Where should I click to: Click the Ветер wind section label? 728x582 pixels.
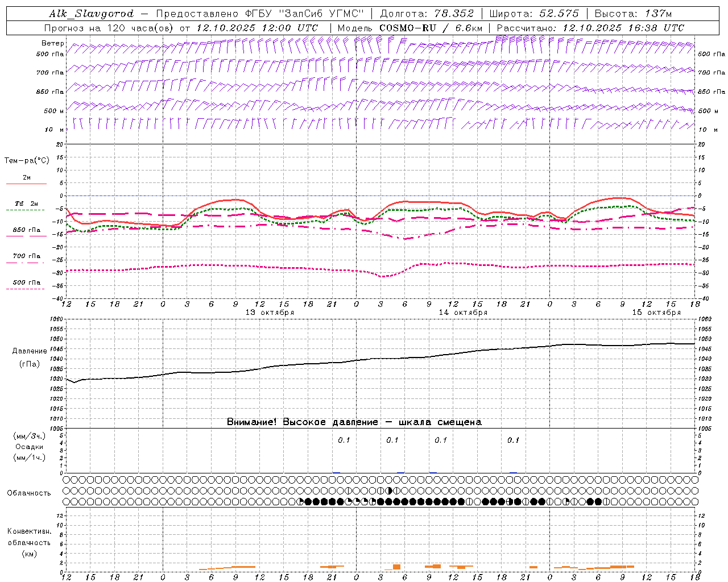[52, 43]
